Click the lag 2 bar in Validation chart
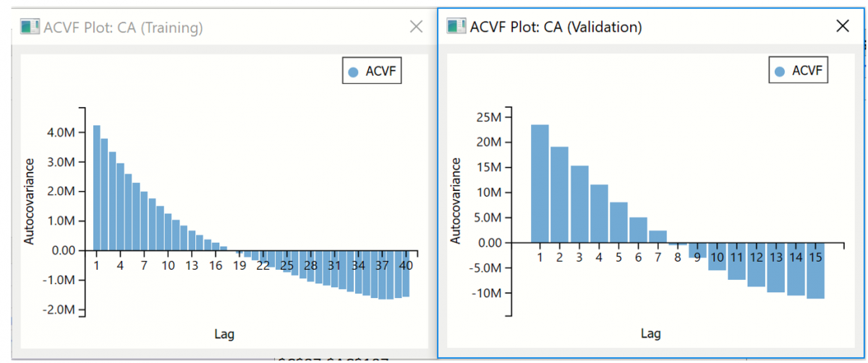The height and width of the screenshot is (363, 868). tap(559, 194)
